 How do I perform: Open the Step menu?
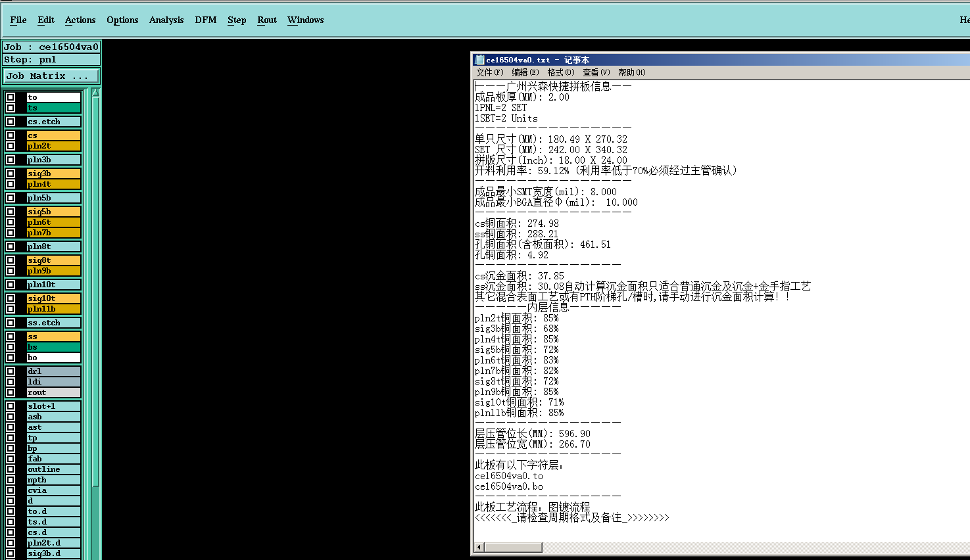237,20
